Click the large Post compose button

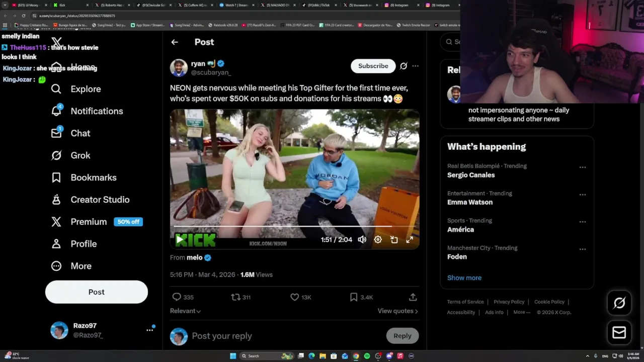pyautogui.click(x=97, y=292)
